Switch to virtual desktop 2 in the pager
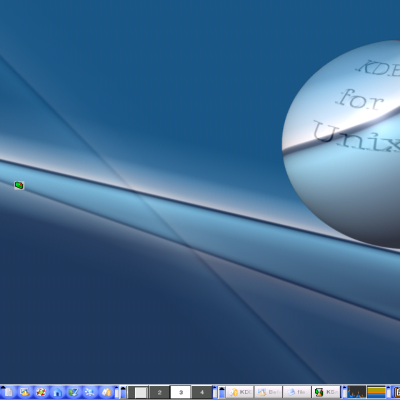Screen dimensions: 400x400 pyautogui.click(x=159, y=392)
